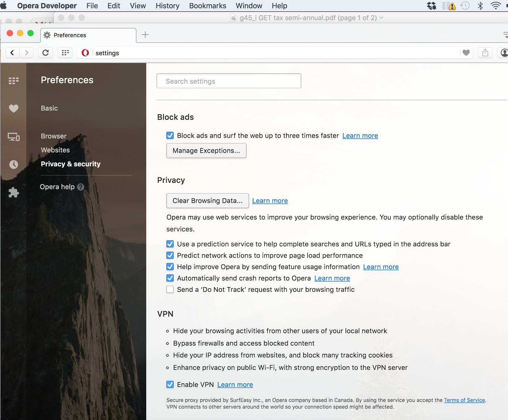Go to Basic settings section

pos(49,108)
